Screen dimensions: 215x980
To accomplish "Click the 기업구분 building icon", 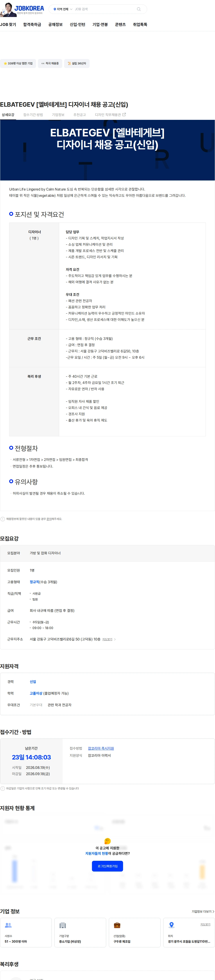I will pyautogui.click(x=63, y=925).
